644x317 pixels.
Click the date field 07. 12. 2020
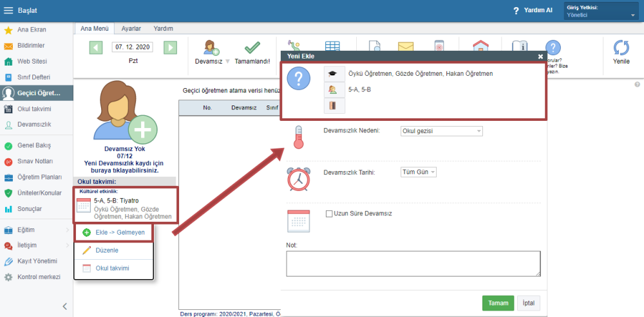(x=132, y=47)
